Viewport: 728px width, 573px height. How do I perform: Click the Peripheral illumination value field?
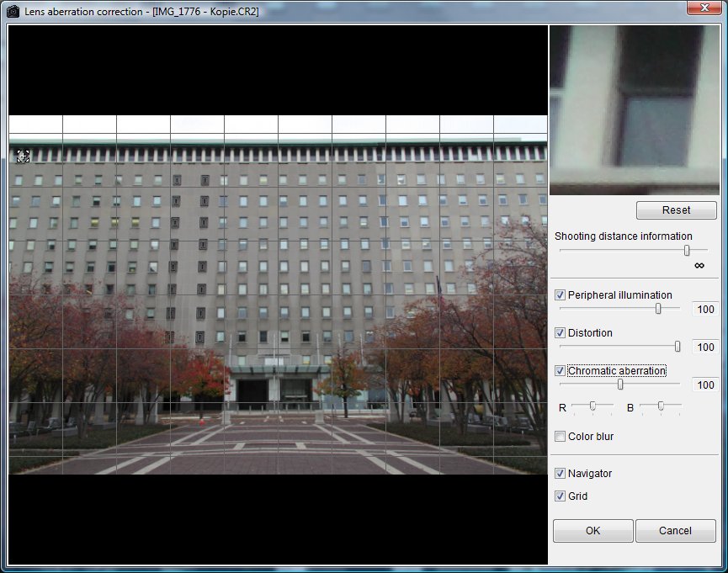tap(705, 310)
